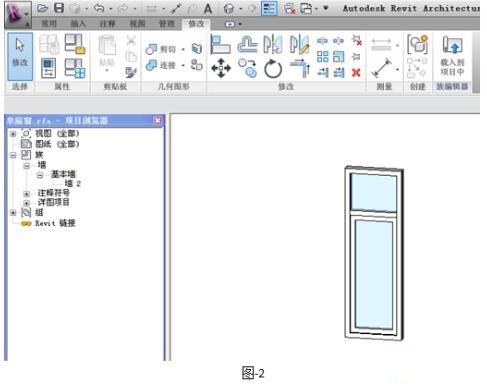Viewport: 487px width, 386px height.
Task: Activate the Modify arrow selection tool
Action: [x=20, y=56]
